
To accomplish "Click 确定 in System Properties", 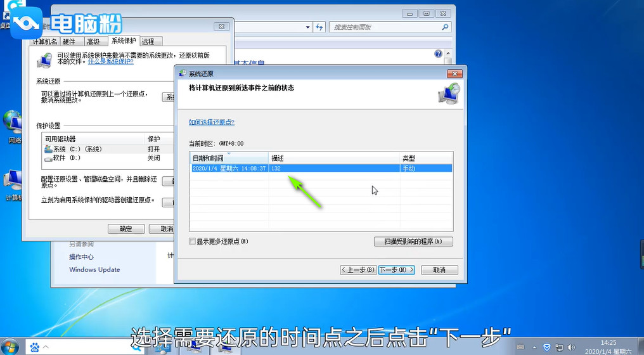I will [126, 229].
